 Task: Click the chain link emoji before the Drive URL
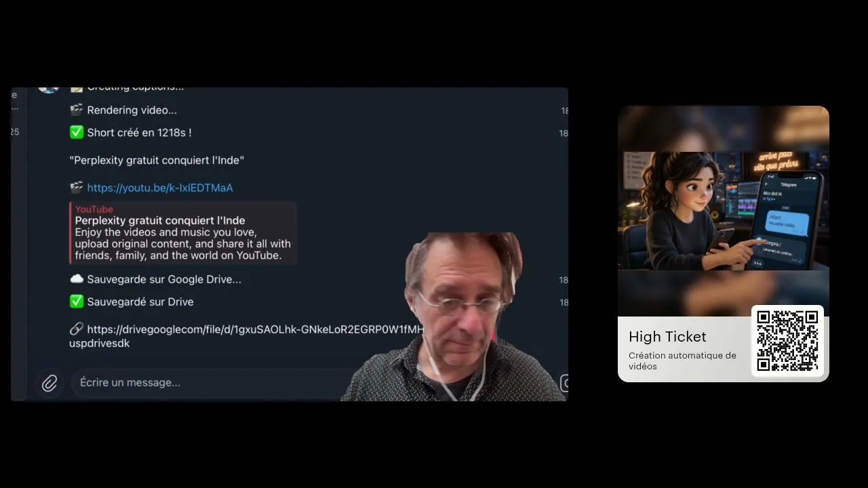(x=76, y=329)
